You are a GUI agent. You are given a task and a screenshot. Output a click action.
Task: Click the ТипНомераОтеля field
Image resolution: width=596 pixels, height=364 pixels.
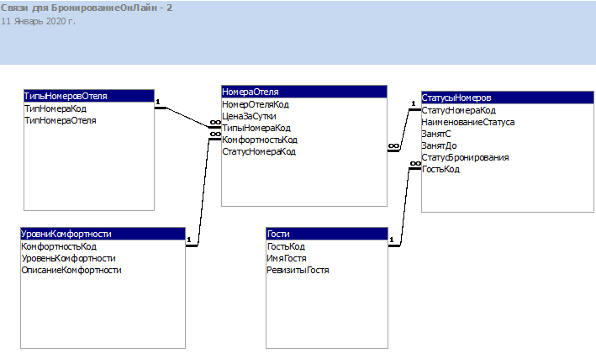pyautogui.click(x=61, y=121)
